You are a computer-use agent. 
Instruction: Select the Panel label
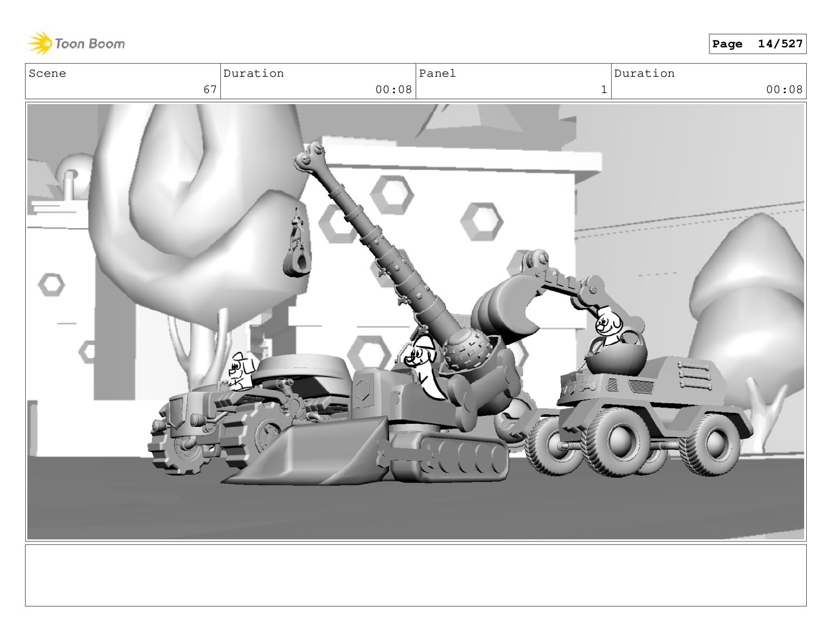(x=437, y=74)
